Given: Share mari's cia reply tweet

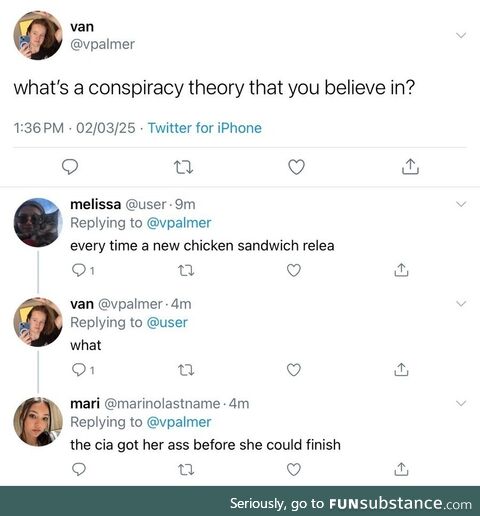Looking at the screenshot, I should pos(401,469).
